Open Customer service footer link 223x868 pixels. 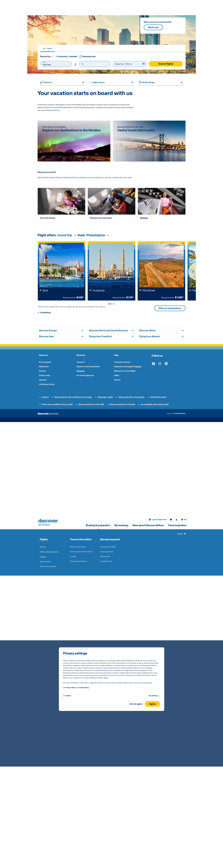[x=122, y=362]
